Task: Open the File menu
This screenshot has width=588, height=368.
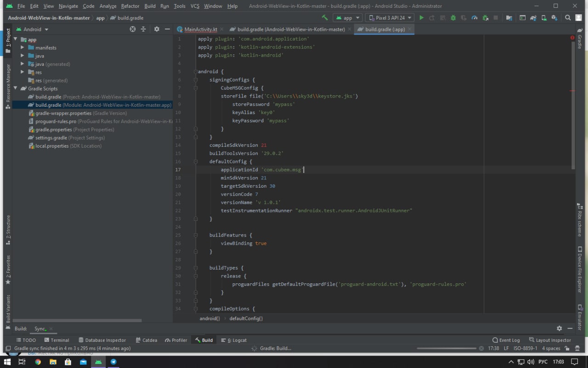Action: click(x=21, y=6)
